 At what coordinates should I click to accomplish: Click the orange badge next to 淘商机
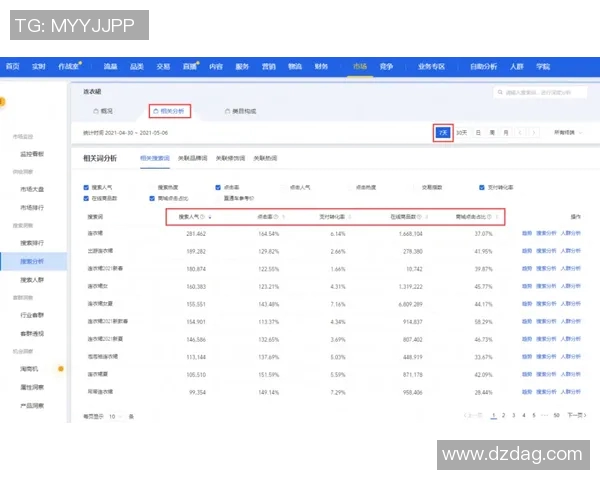pos(60,369)
